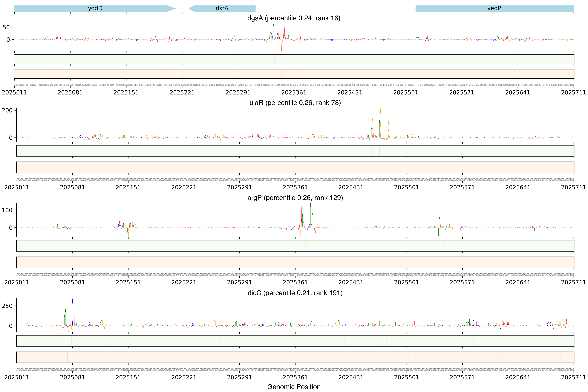Click the dicC track title text
The width and height of the screenshot is (588, 392).
295,293
